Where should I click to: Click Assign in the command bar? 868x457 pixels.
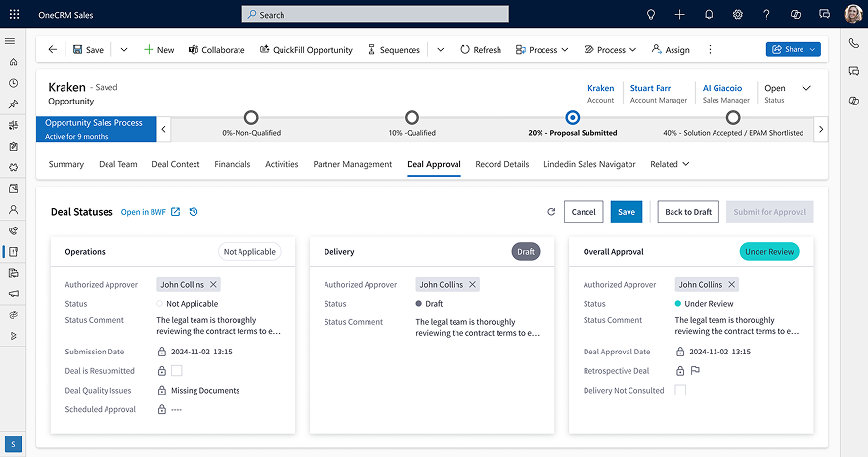click(671, 49)
